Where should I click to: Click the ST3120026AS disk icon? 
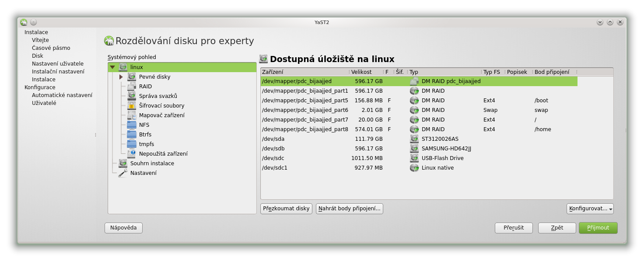pos(414,139)
